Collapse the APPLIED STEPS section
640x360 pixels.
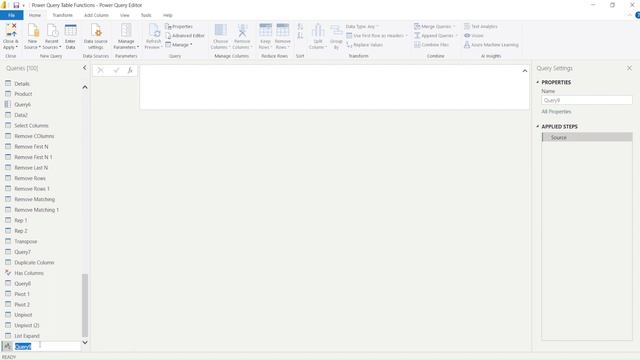point(538,127)
